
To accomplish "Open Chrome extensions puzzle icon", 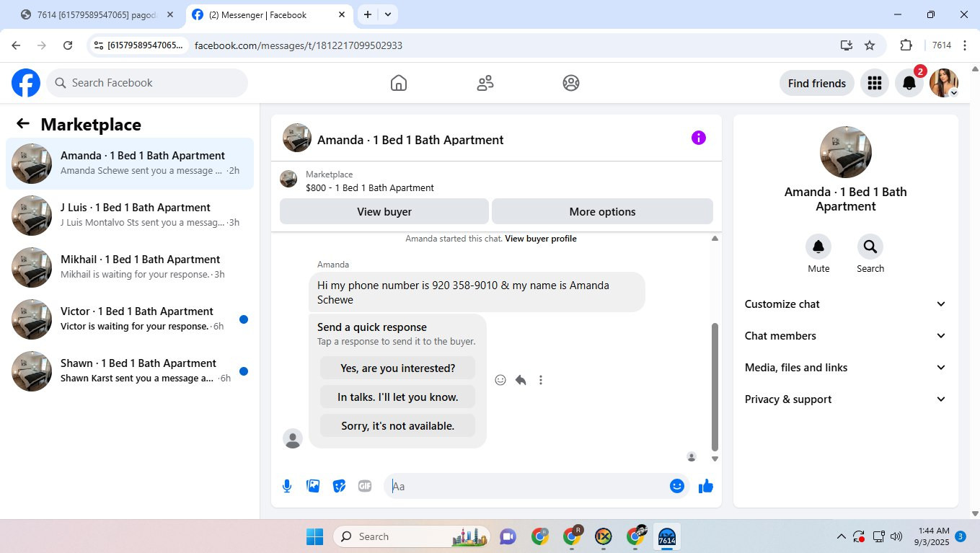I will tap(906, 45).
